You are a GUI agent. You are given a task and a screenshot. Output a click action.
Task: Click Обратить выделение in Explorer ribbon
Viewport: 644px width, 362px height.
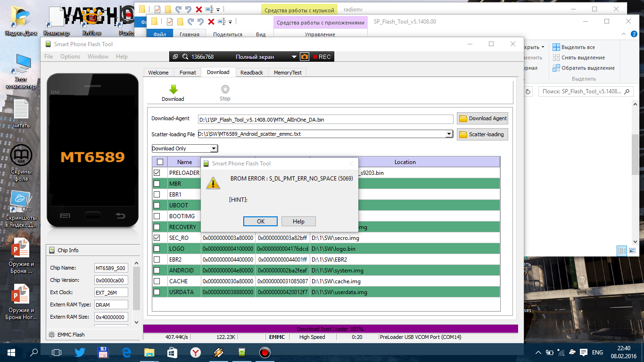click(584, 68)
